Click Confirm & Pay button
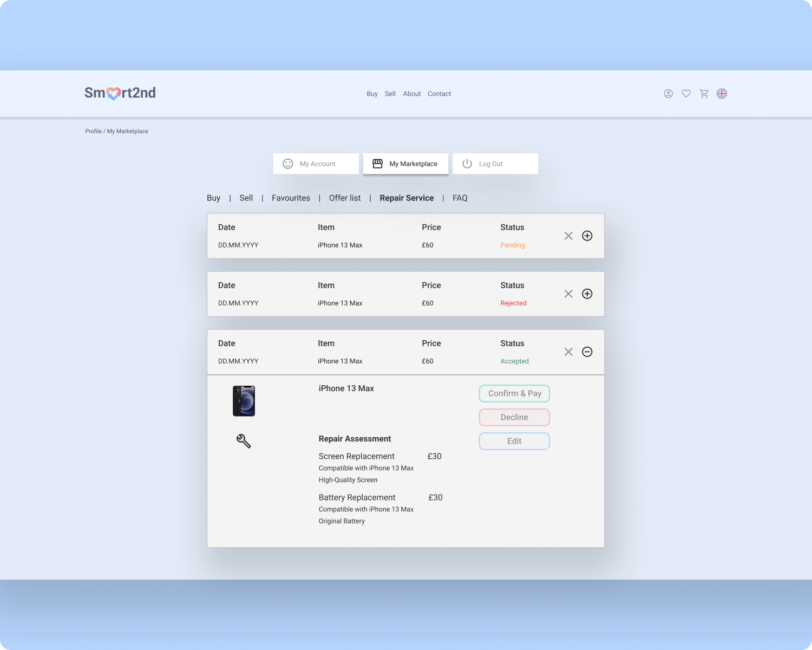 point(514,394)
